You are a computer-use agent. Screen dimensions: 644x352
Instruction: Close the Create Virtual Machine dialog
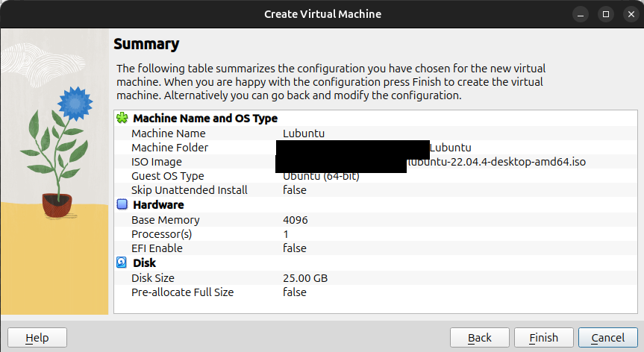(x=628, y=14)
